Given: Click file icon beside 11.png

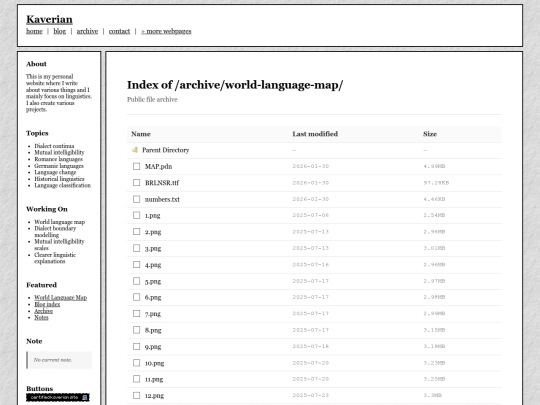Looking at the screenshot, I should (136, 379).
